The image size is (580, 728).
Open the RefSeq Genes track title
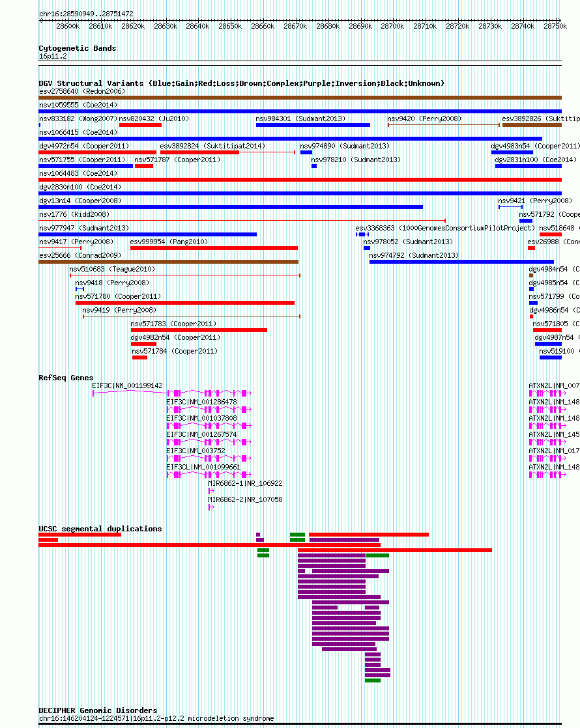tap(66, 378)
